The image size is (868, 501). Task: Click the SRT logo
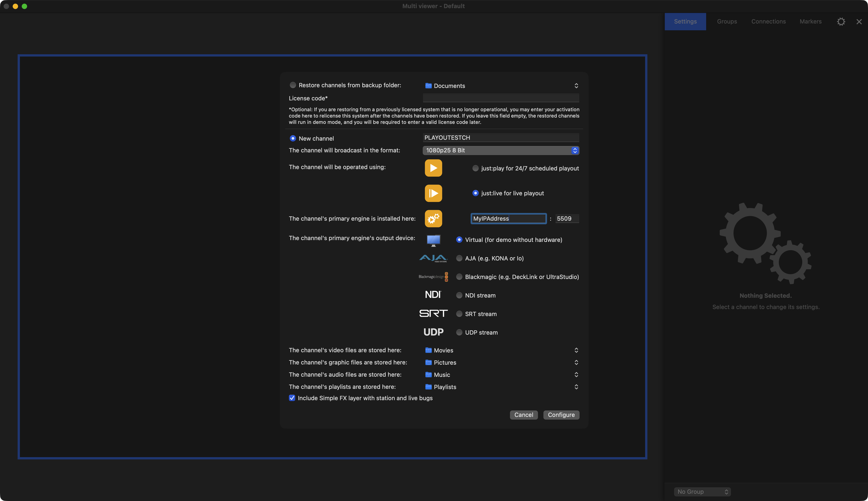(433, 314)
